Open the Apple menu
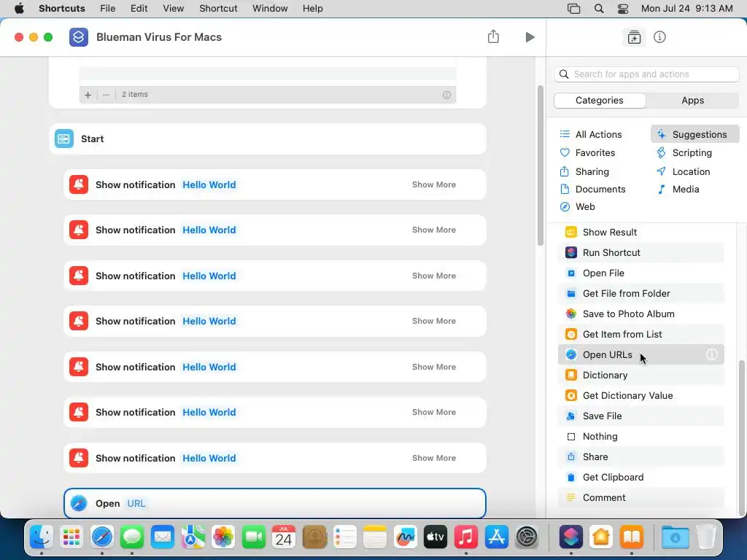The width and height of the screenshot is (747, 560). (19, 9)
